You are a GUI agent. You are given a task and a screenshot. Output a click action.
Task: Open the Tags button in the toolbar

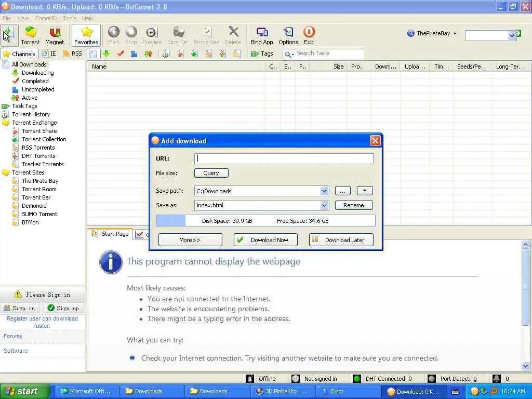pyautogui.click(x=262, y=54)
